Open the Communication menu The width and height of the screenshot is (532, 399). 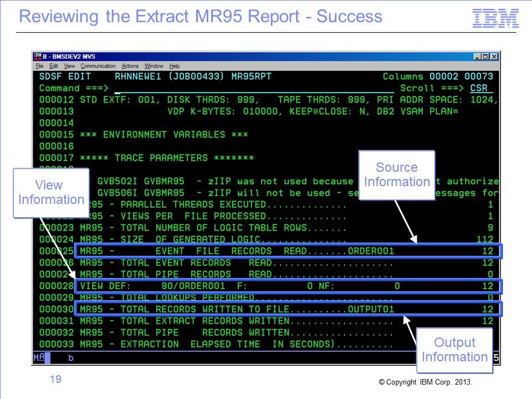(x=98, y=66)
